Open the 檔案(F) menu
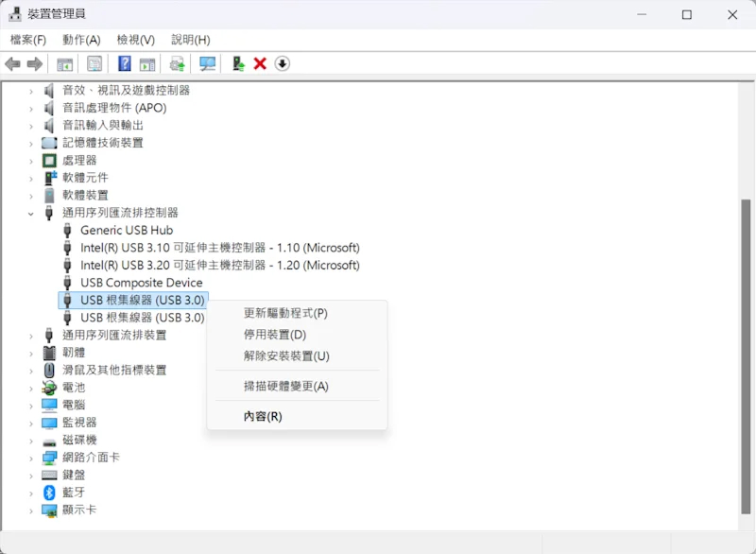 click(28, 40)
